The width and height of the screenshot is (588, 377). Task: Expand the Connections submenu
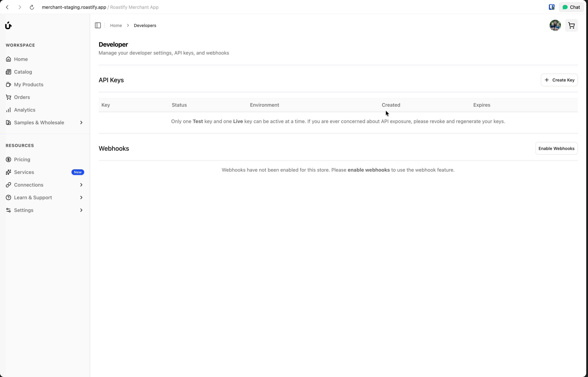click(x=81, y=185)
